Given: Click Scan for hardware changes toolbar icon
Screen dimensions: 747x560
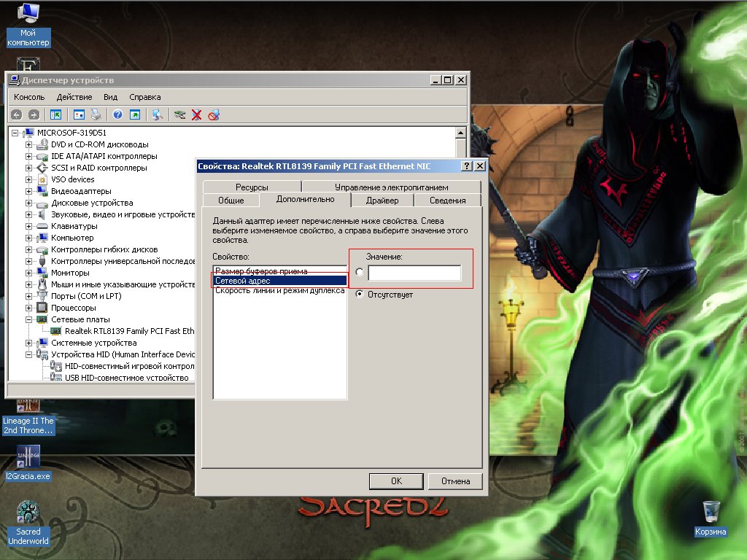Looking at the screenshot, I should click(x=156, y=114).
